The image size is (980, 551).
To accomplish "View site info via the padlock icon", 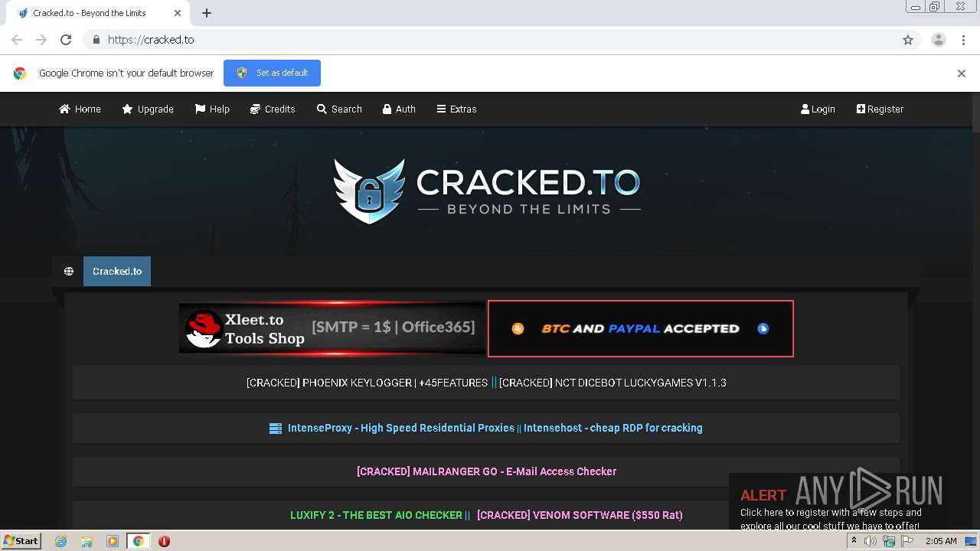I will [96, 40].
